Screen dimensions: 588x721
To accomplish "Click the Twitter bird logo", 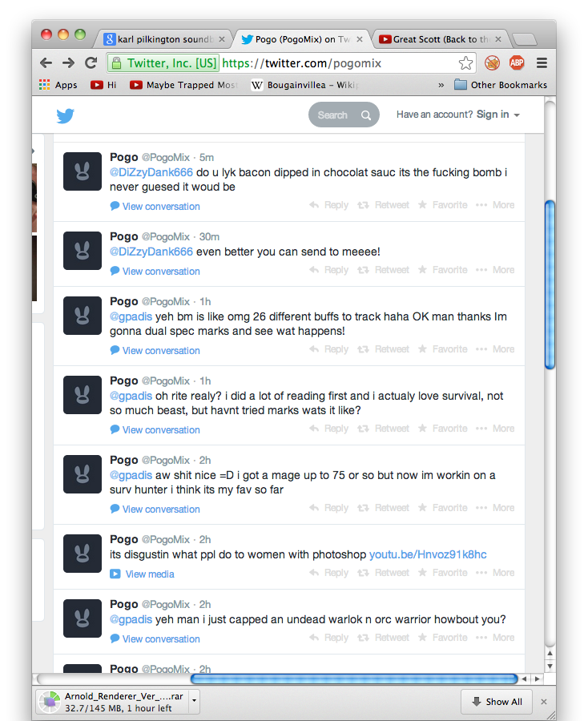I will (x=66, y=115).
